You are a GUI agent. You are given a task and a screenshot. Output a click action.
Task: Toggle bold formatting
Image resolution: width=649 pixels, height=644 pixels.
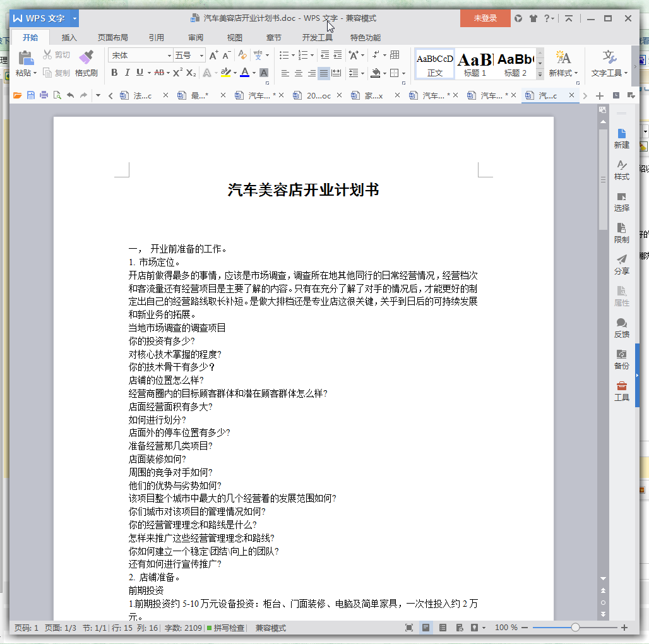click(114, 73)
